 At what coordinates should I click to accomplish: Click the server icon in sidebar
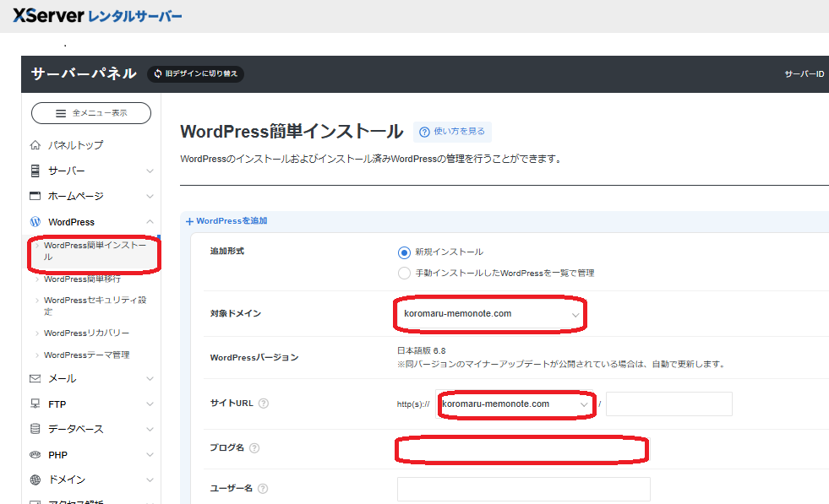tap(35, 171)
